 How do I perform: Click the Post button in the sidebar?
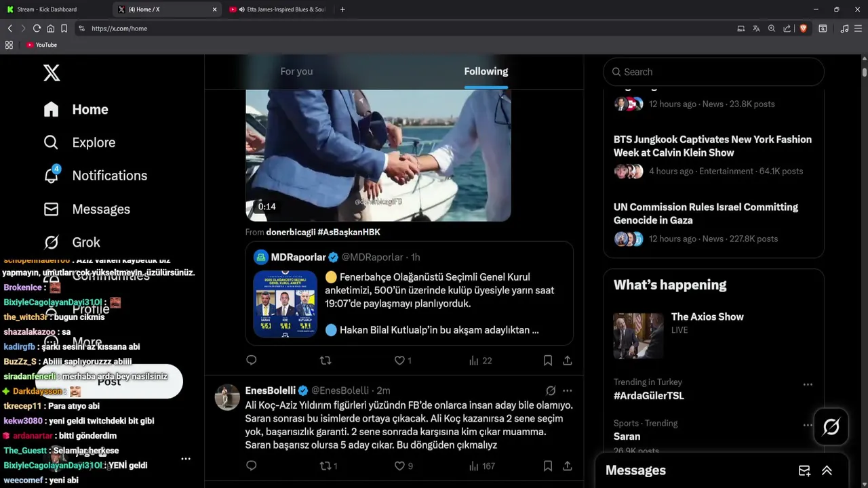[108, 382]
